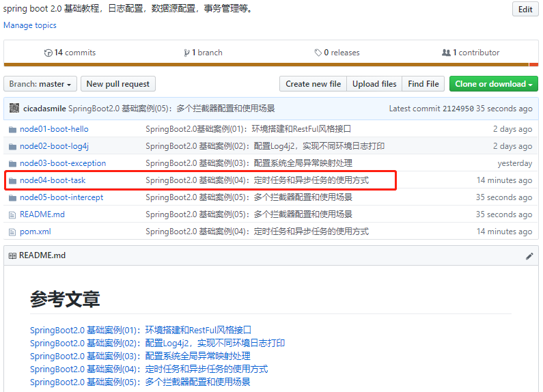Open latest commit hash 2124950
This screenshot has width=543, height=392.
458,109
